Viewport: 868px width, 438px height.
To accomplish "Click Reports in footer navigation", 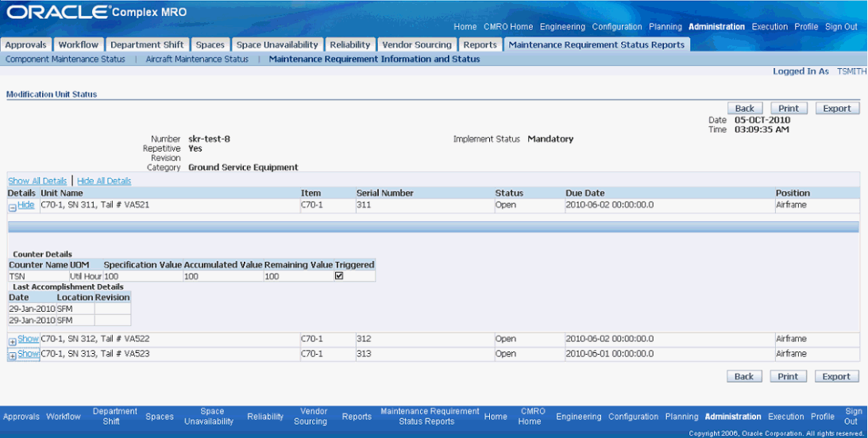I will pyautogui.click(x=357, y=417).
